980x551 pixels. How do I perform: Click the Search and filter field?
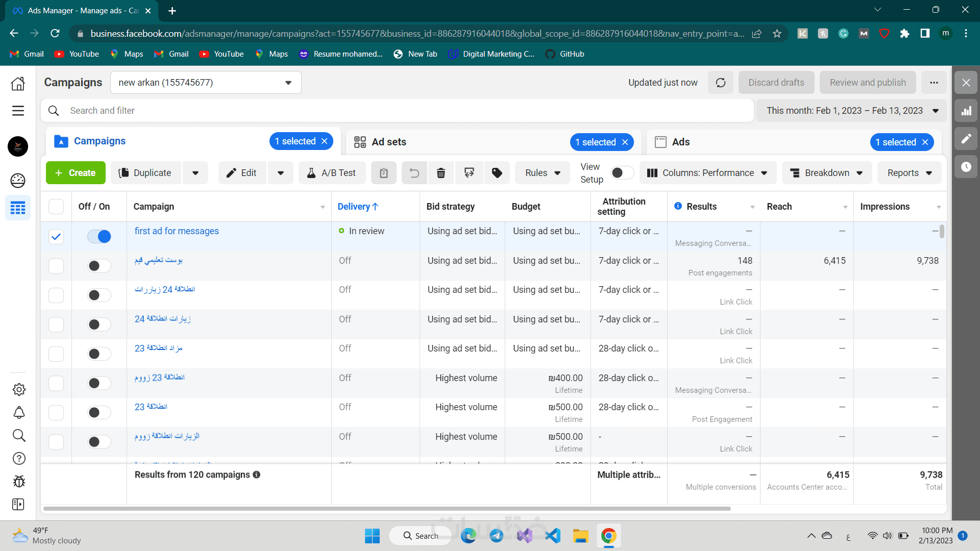(398, 111)
